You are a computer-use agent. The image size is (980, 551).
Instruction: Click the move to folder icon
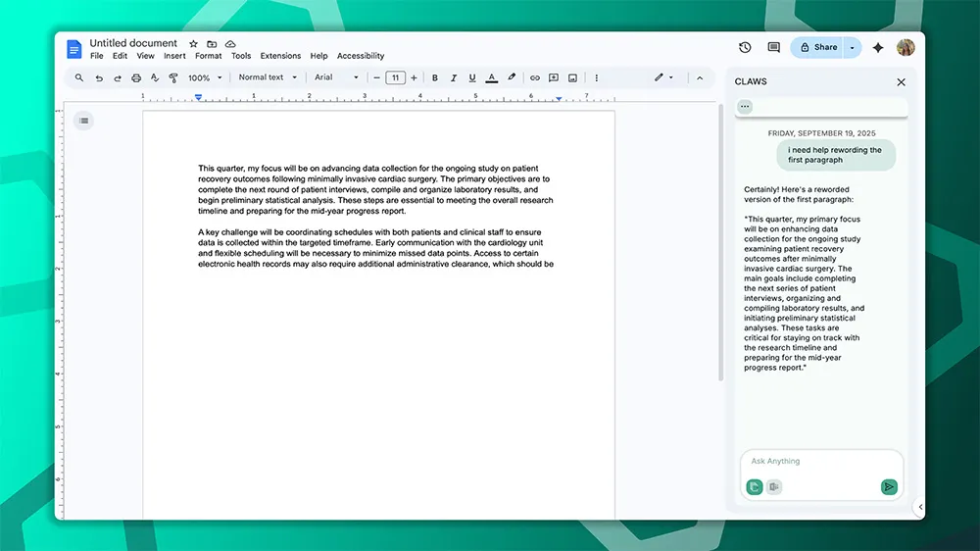212,44
